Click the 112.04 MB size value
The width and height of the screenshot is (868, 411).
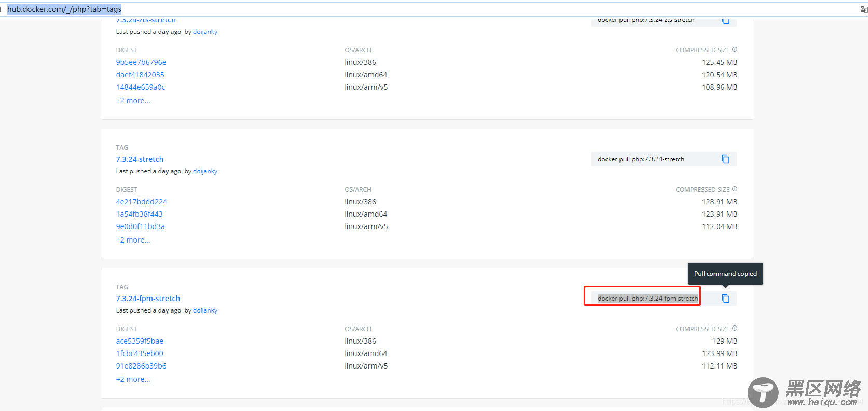(x=720, y=226)
